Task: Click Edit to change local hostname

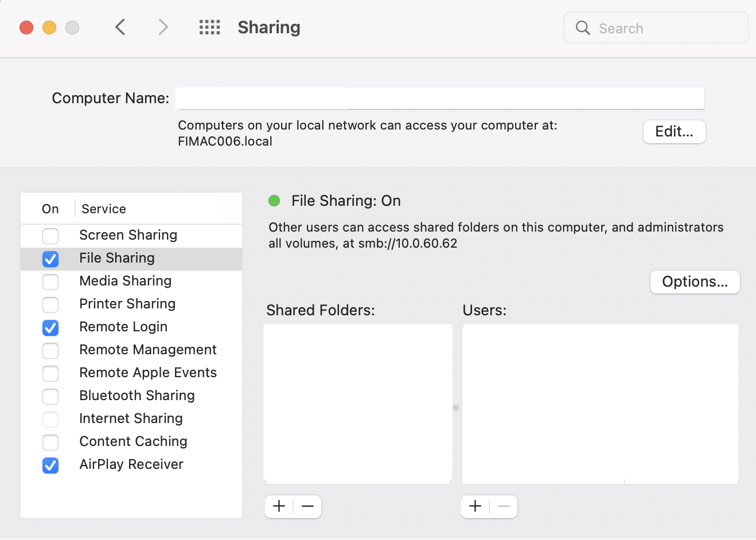Action: tap(674, 132)
